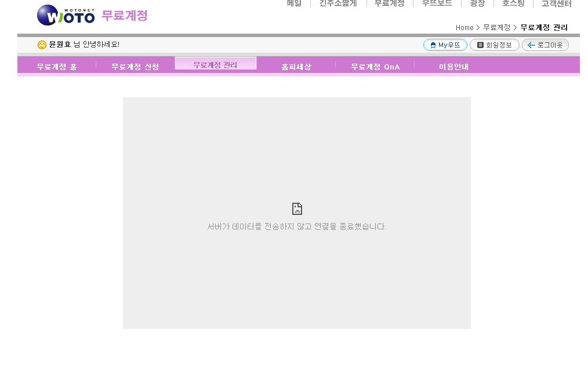Go to 무료계정 in top menu
Screen dimensions: 588x373
coord(389,3)
